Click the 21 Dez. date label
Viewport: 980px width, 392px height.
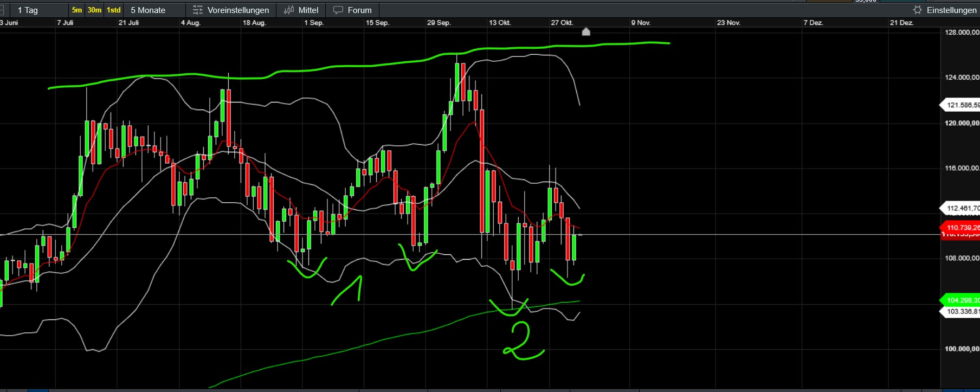click(x=902, y=23)
